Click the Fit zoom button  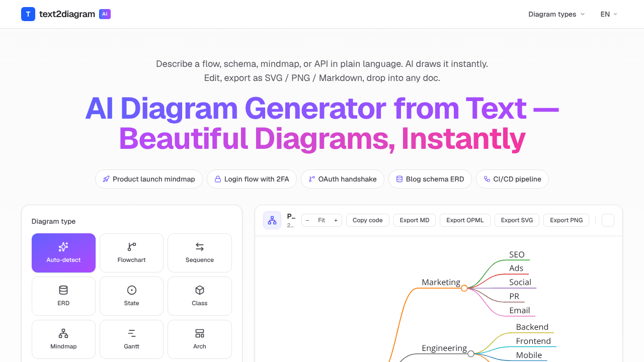[x=321, y=220]
